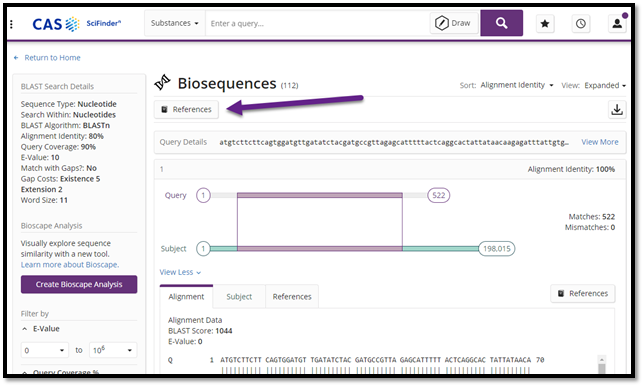Click the Query end position 522 marker
The image size is (644, 387).
pyautogui.click(x=439, y=195)
